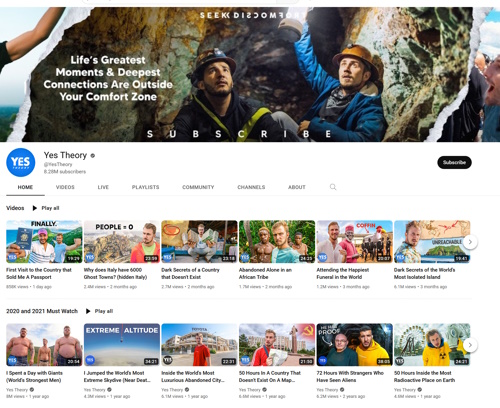This screenshot has width=500, height=408.
Task: Open thumbnail with Soviet flag and map
Action: tap(277, 345)
